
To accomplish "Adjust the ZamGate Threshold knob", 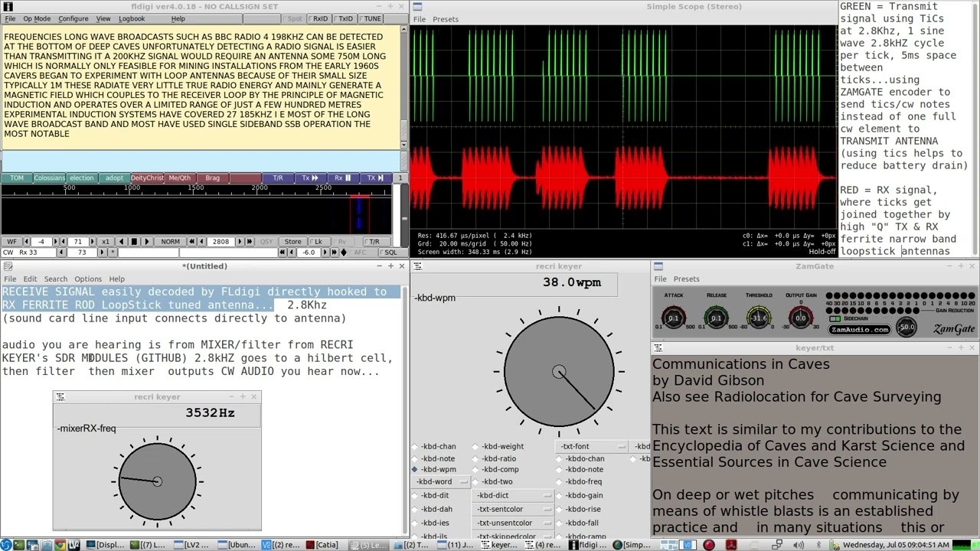I will click(759, 318).
